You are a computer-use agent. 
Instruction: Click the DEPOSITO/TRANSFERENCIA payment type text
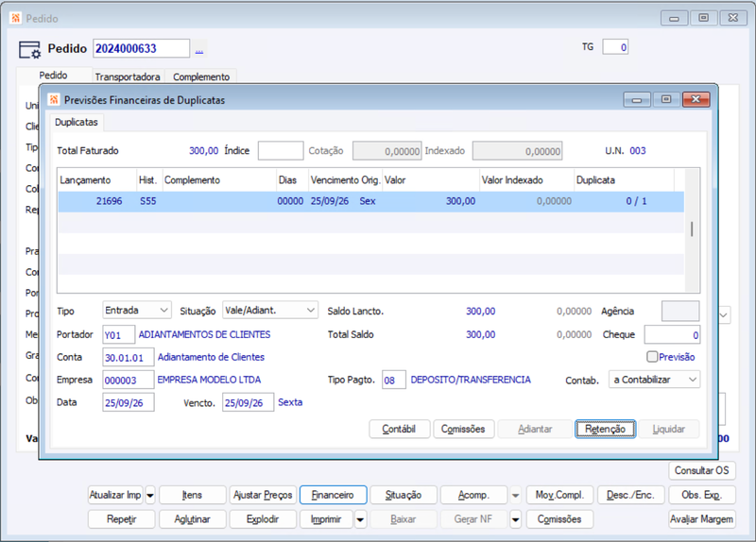tap(471, 380)
